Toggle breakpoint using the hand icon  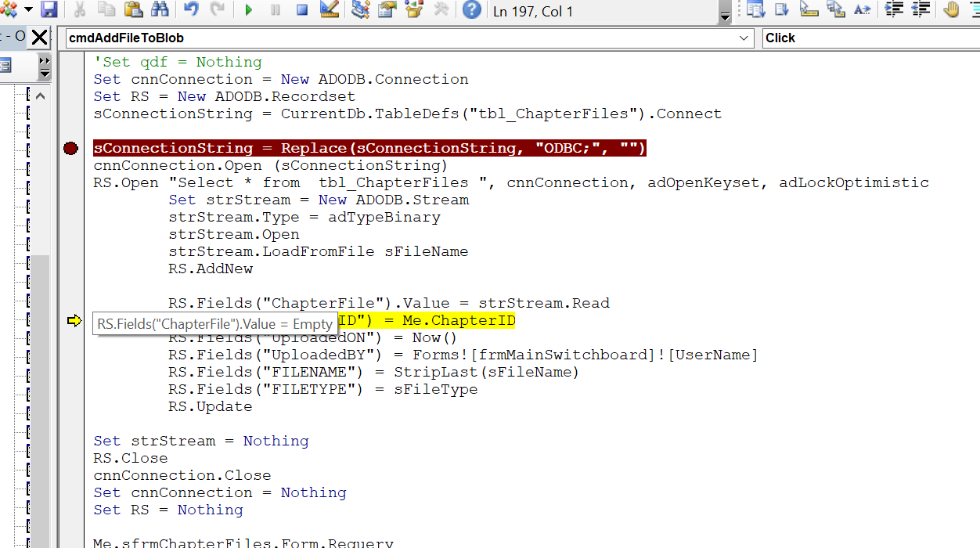click(x=951, y=10)
